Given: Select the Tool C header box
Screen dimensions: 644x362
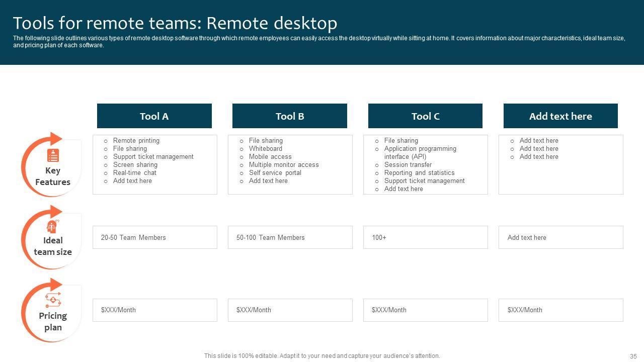Looking at the screenshot, I should [425, 116].
